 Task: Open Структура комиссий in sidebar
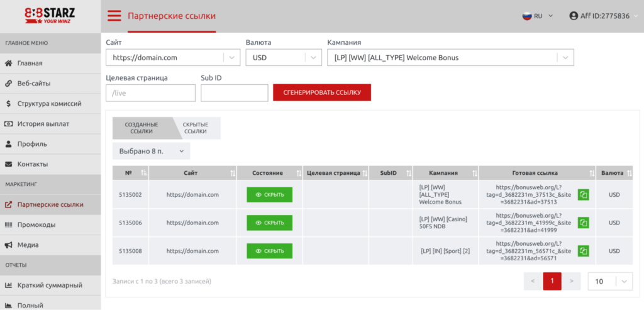point(50,104)
